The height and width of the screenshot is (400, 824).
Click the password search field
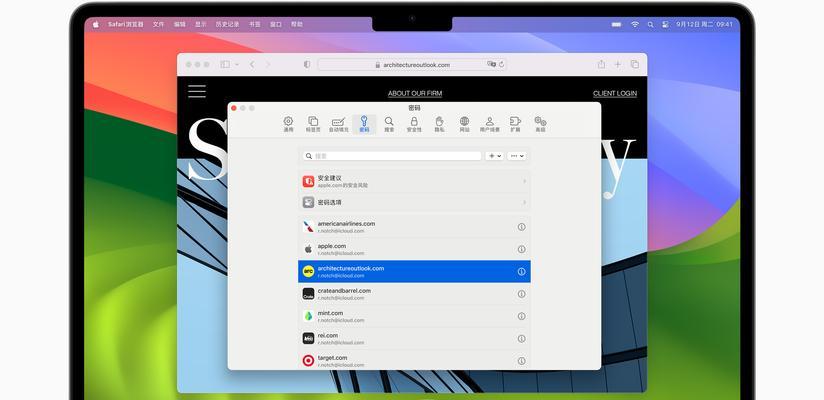392,156
